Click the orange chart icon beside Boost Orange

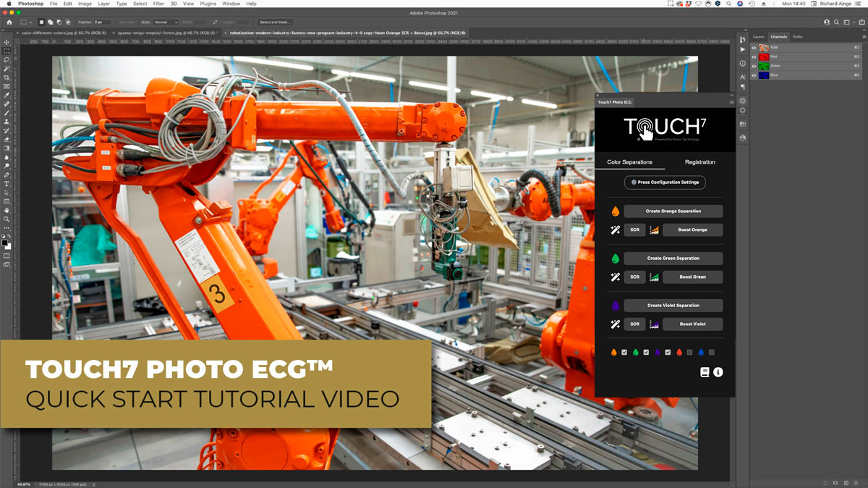pos(654,230)
